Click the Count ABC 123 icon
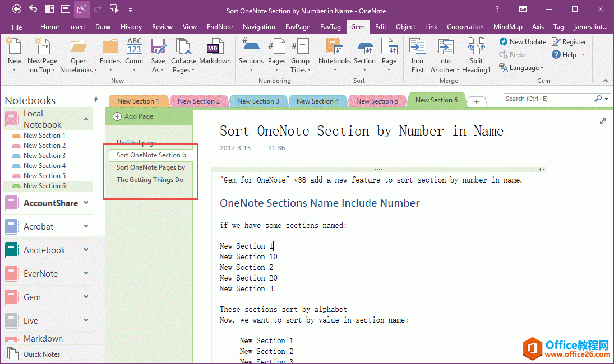 click(x=135, y=46)
